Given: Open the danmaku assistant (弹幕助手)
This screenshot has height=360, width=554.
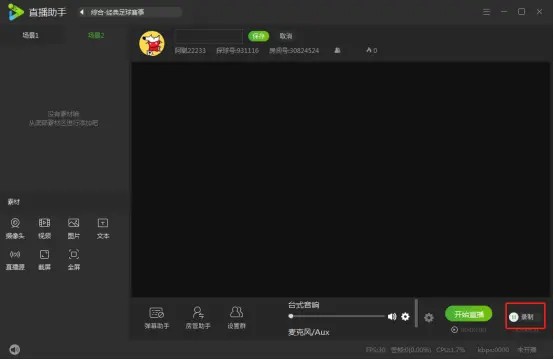Looking at the screenshot, I should point(157,318).
